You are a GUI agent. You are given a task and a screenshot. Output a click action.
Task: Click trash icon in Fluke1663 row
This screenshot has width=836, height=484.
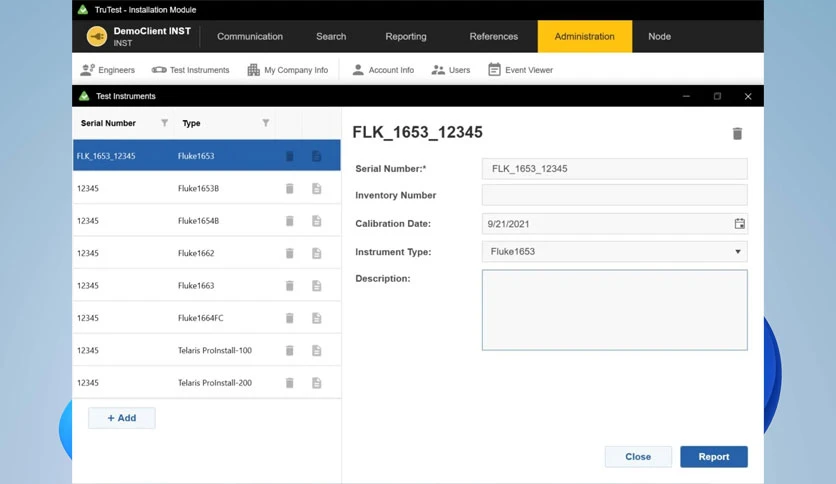pyautogui.click(x=290, y=286)
